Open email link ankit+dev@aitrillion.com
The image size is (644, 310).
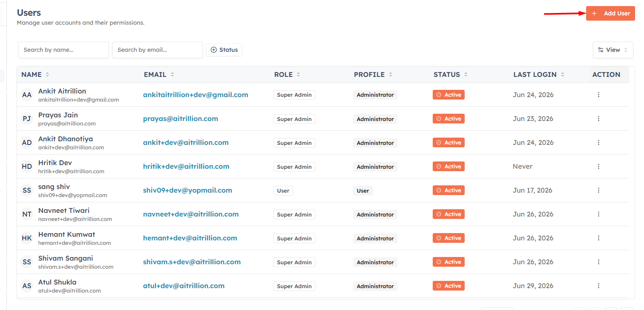tap(186, 142)
